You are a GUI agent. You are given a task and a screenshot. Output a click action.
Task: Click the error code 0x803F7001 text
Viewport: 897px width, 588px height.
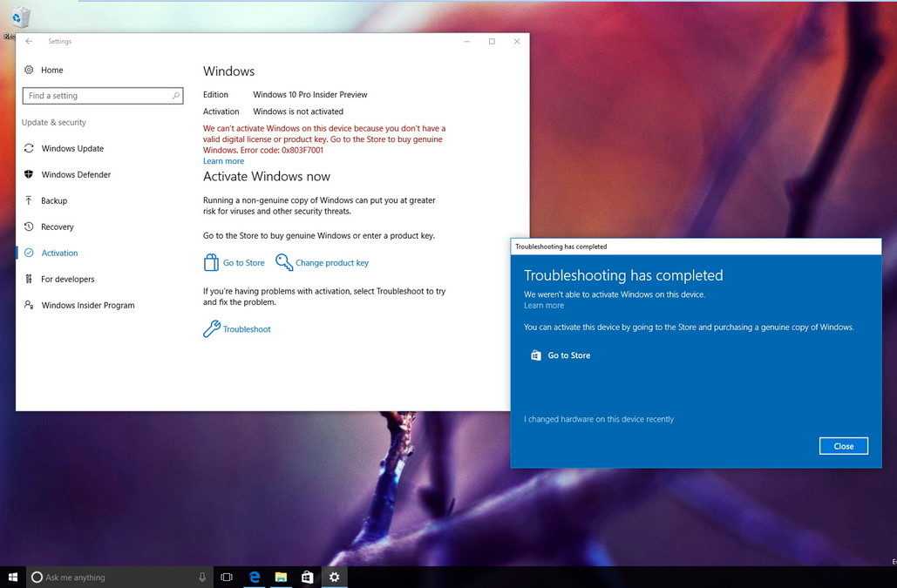tap(302, 151)
